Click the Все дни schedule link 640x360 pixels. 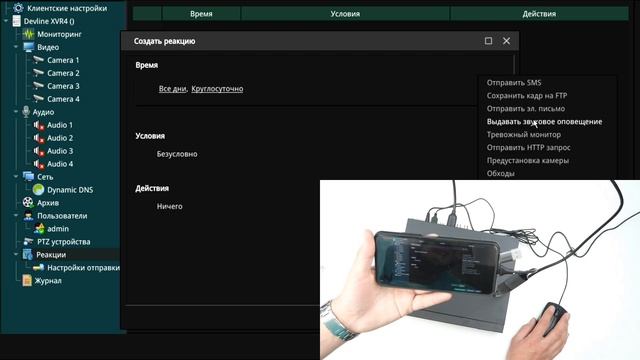coord(172,89)
